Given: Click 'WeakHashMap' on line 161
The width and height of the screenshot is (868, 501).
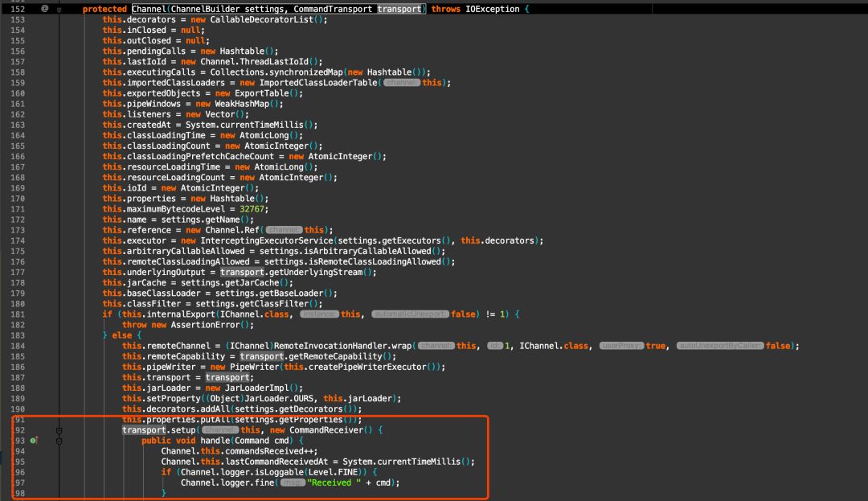Looking at the screenshot, I should click(x=242, y=104).
